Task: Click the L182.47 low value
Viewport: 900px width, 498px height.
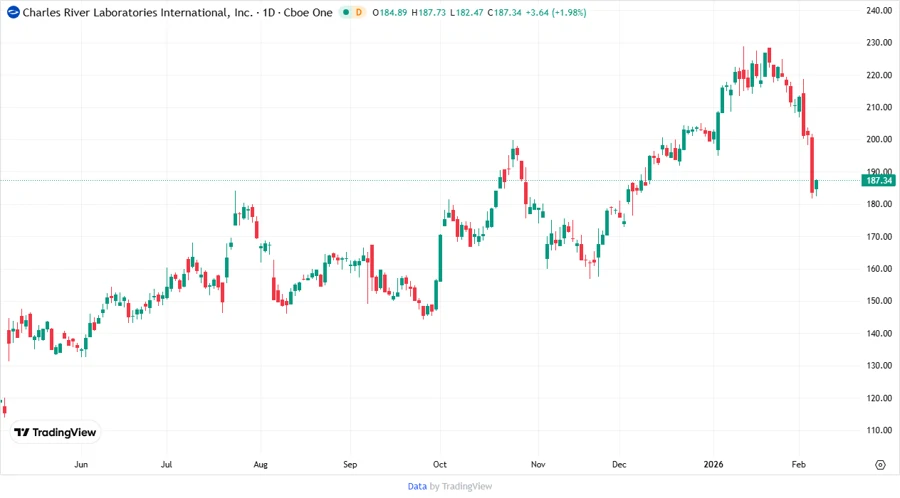Action: click(x=467, y=12)
